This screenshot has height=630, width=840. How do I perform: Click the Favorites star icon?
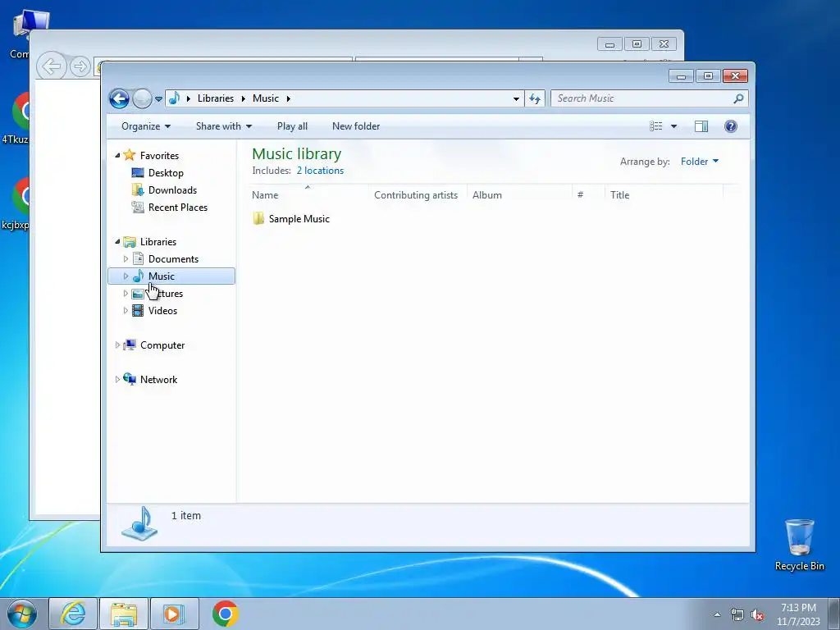tap(129, 155)
